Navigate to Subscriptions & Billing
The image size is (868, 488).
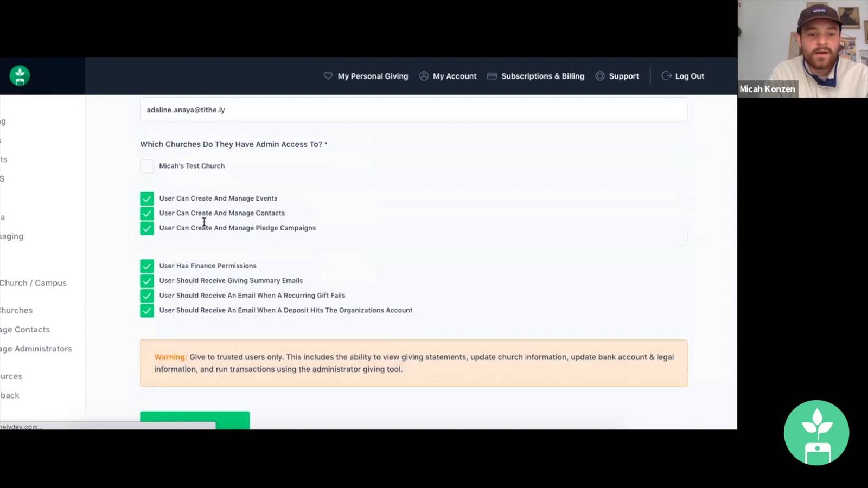[x=542, y=76]
